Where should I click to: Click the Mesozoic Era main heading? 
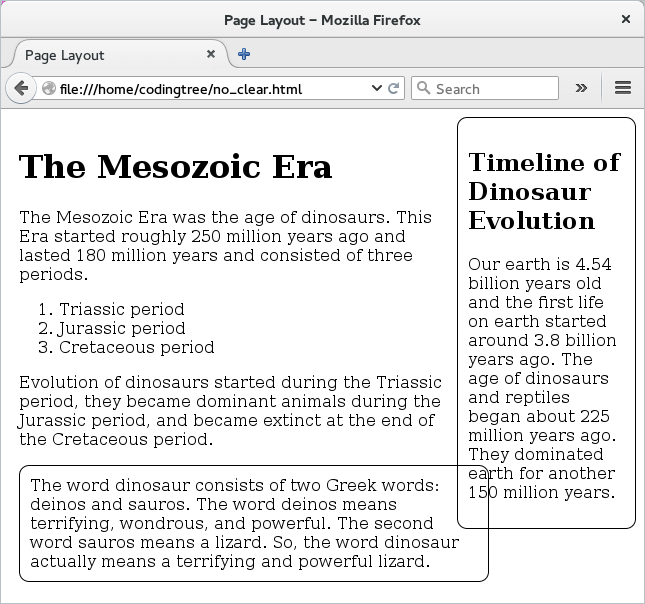(175, 167)
